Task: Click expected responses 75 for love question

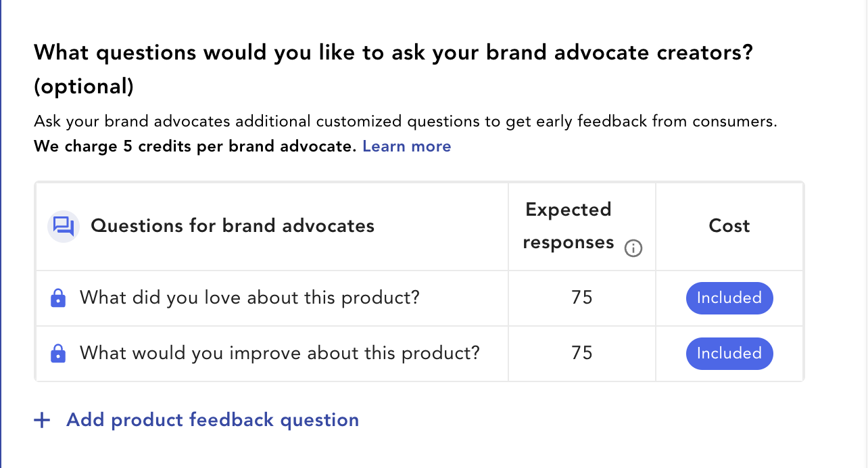Action: [581, 298]
